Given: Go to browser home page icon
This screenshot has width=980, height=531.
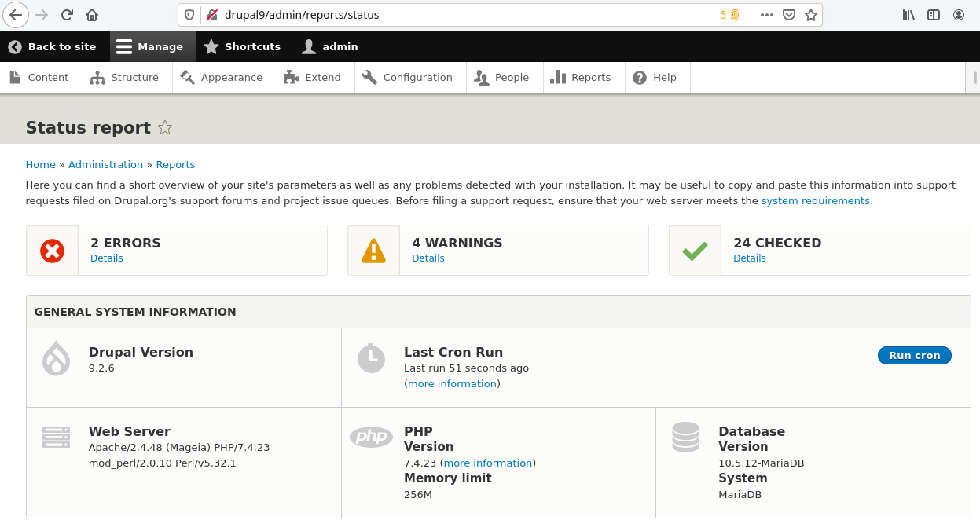Looking at the screenshot, I should click(92, 15).
